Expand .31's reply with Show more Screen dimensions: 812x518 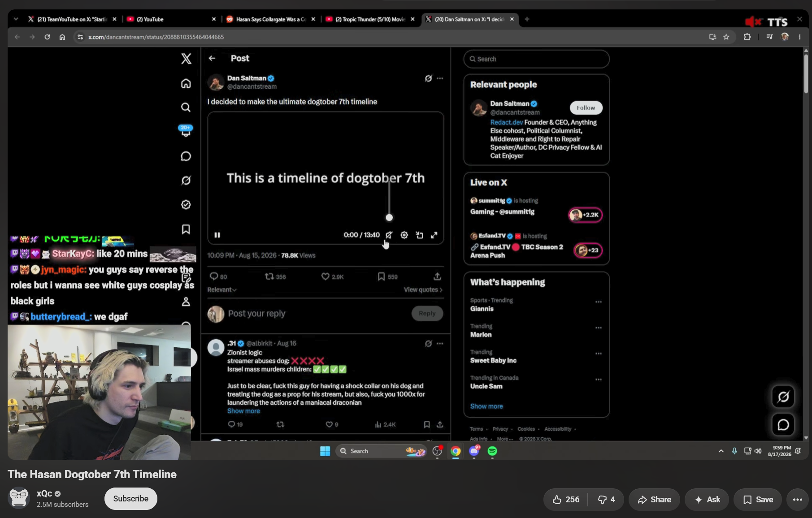243,411
